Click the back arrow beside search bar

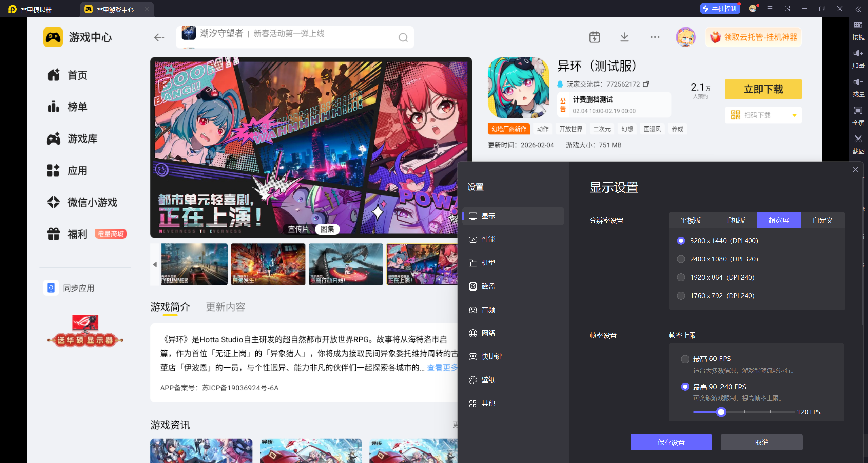coord(159,37)
